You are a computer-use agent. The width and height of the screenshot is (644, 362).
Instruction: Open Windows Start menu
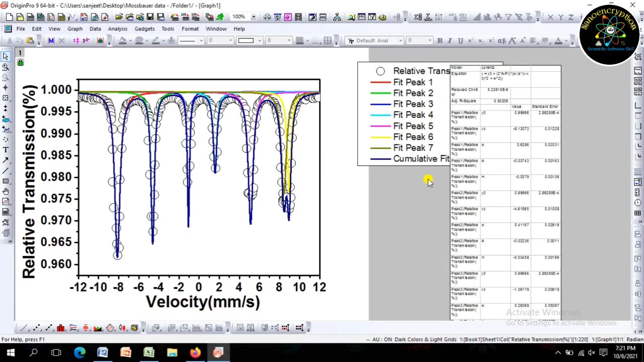[x=11, y=352]
